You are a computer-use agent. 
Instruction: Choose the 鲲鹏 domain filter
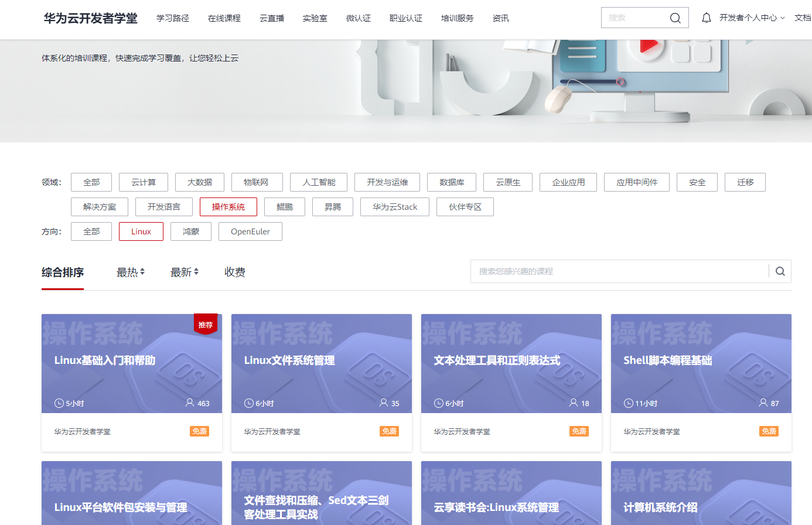(x=285, y=207)
